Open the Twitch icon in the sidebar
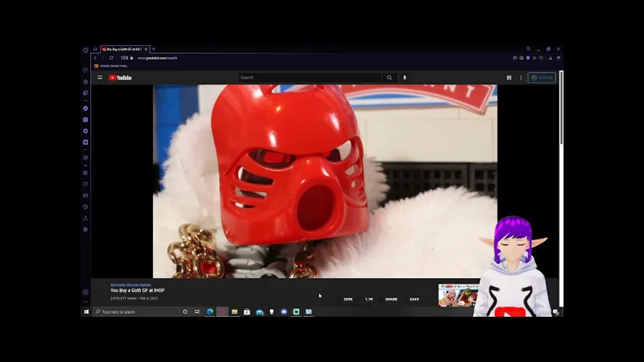Screen dimensions: 644x362 coord(86,93)
